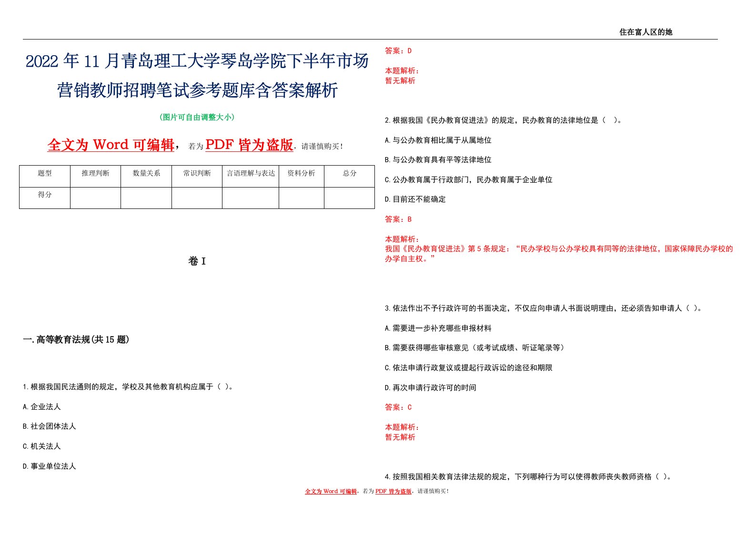Select option C.依法申请行政复议
Screen dimensions: 756x534
click(469, 368)
